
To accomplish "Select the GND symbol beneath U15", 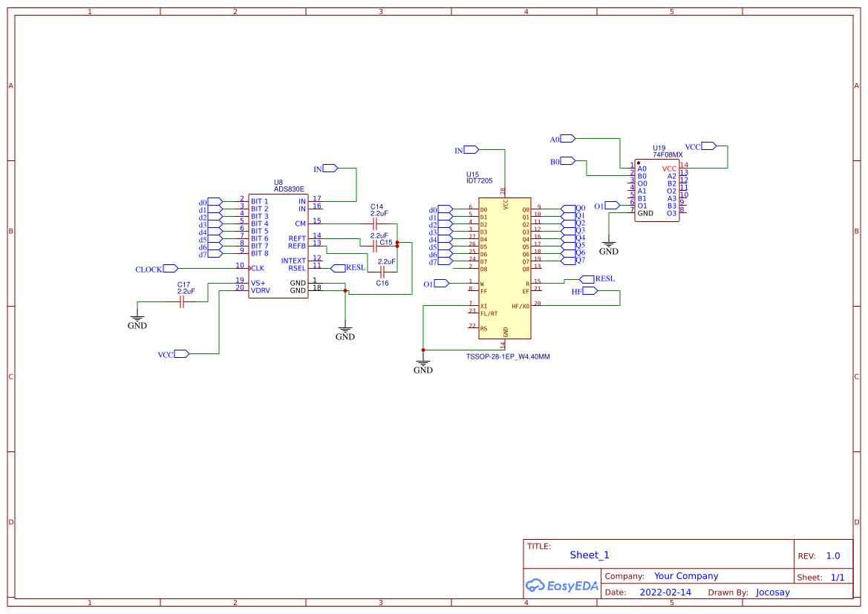I will pyautogui.click(x=423, y=362).
